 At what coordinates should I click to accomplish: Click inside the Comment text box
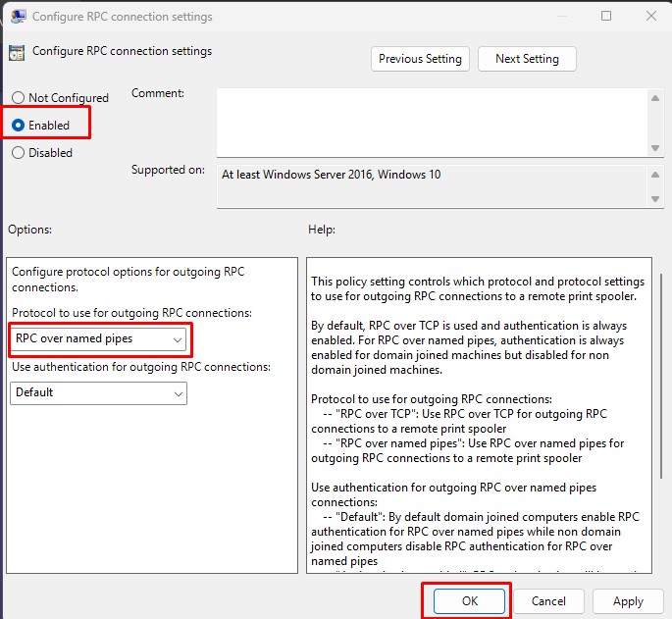(432, 123)
